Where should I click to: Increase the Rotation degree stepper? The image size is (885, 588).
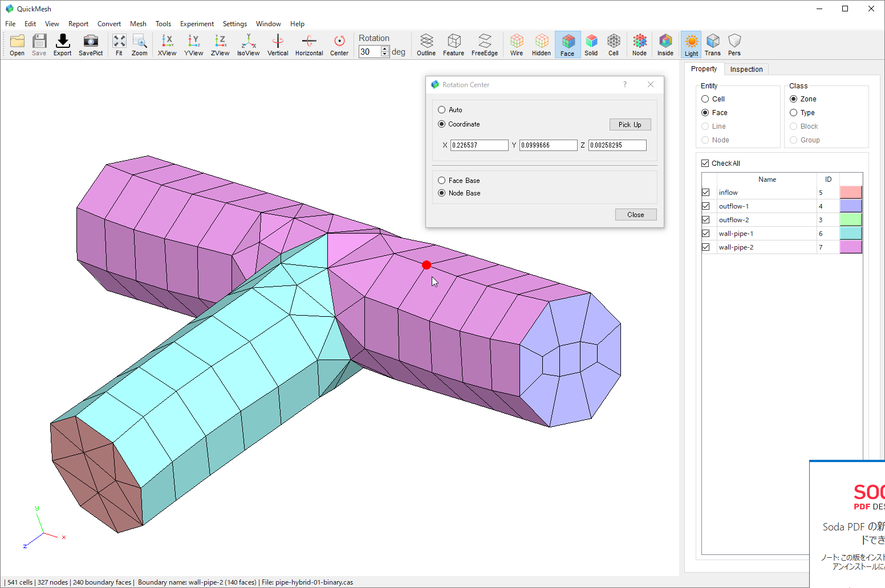coord(385,49)
